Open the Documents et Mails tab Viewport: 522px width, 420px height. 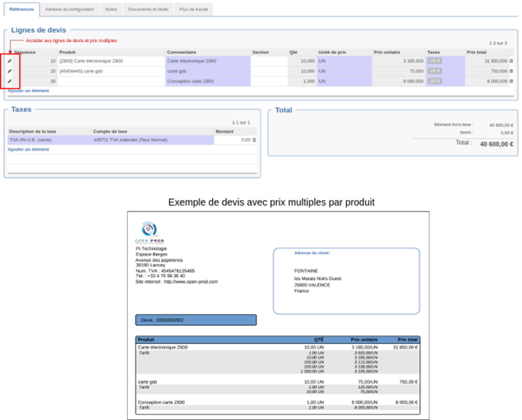[x=148, y=9]
